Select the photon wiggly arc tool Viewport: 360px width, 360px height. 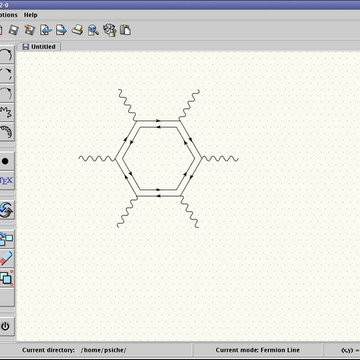pos(6,112)
